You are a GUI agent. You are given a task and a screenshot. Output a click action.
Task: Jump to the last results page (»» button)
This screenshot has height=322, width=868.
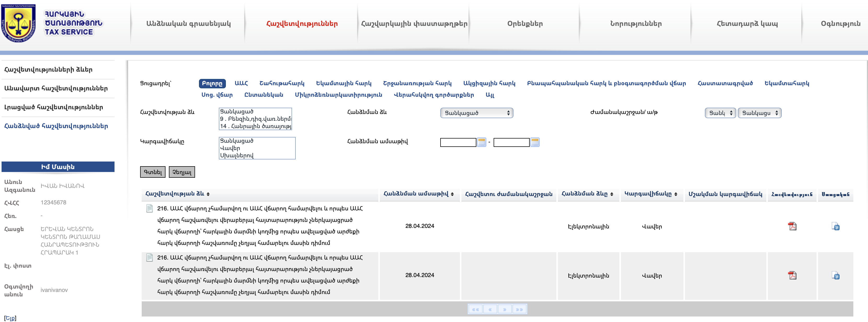click(519, 309)
